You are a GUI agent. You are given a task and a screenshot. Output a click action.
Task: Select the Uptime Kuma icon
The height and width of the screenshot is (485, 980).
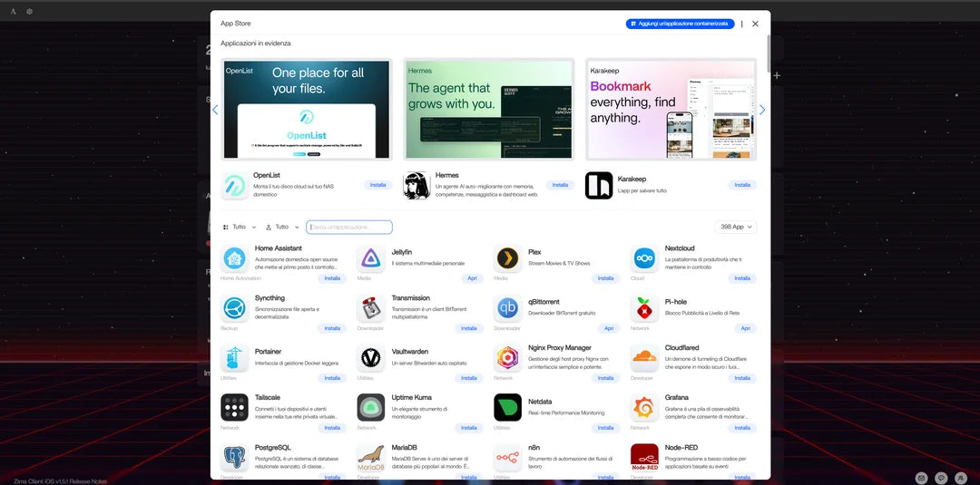(x=370, y=408)
